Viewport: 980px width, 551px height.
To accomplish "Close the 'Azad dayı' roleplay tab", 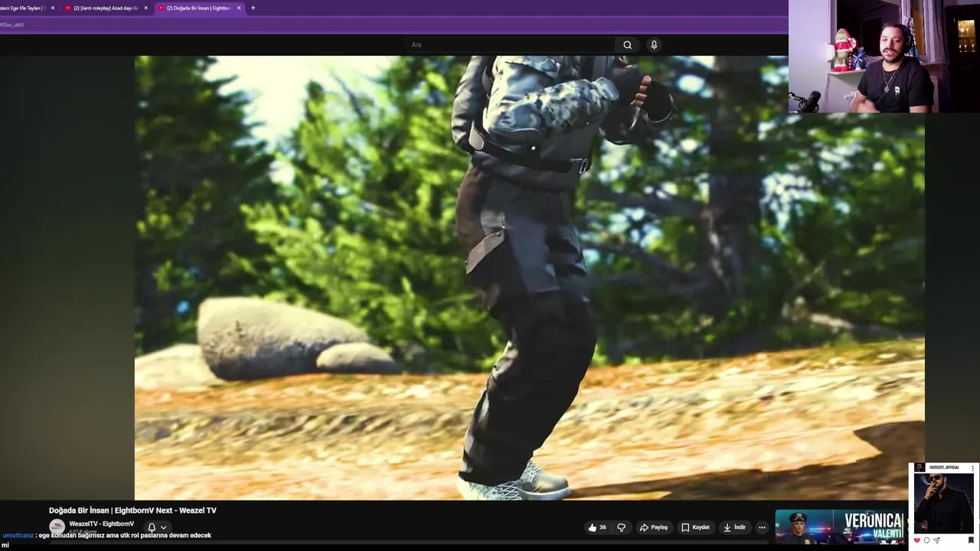I will pos(145,8).
